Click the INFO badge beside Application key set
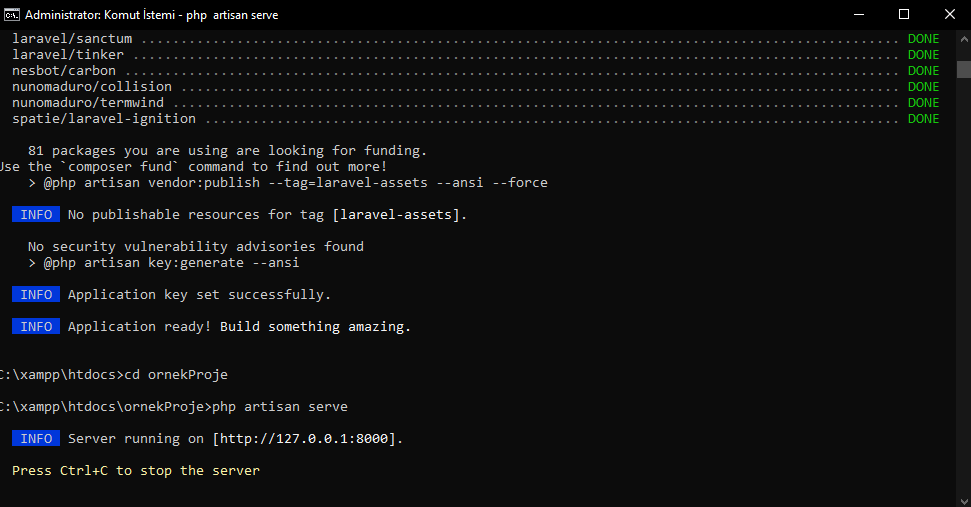Screen dimensions: 971x507 click(x=36, y=295)
